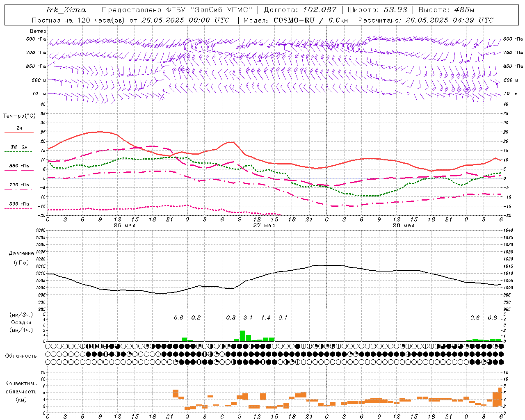This screenshot has width=525, height=420.
Task: Click the "Td 2м" dew point legend entry
Action: 19,147
